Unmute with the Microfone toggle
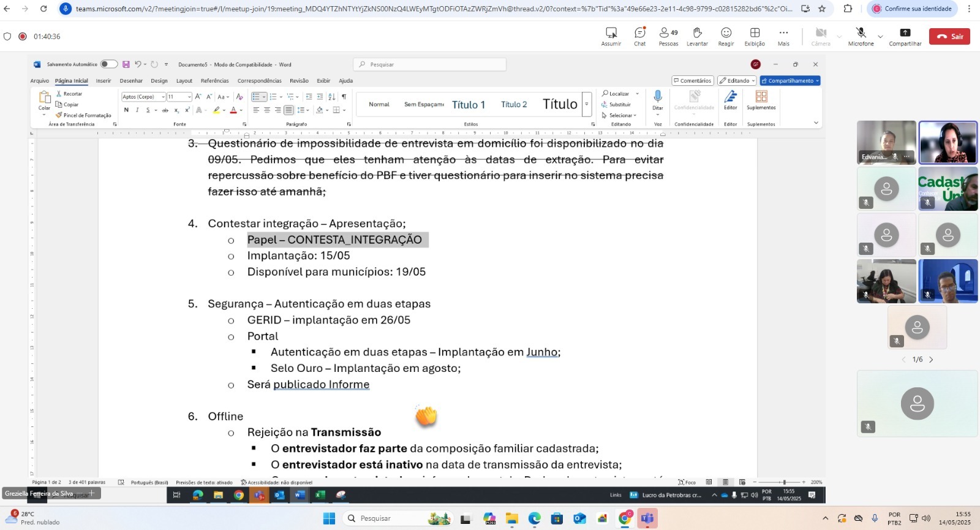The width and height of the screenshot is (980, 530). point(861,36)
